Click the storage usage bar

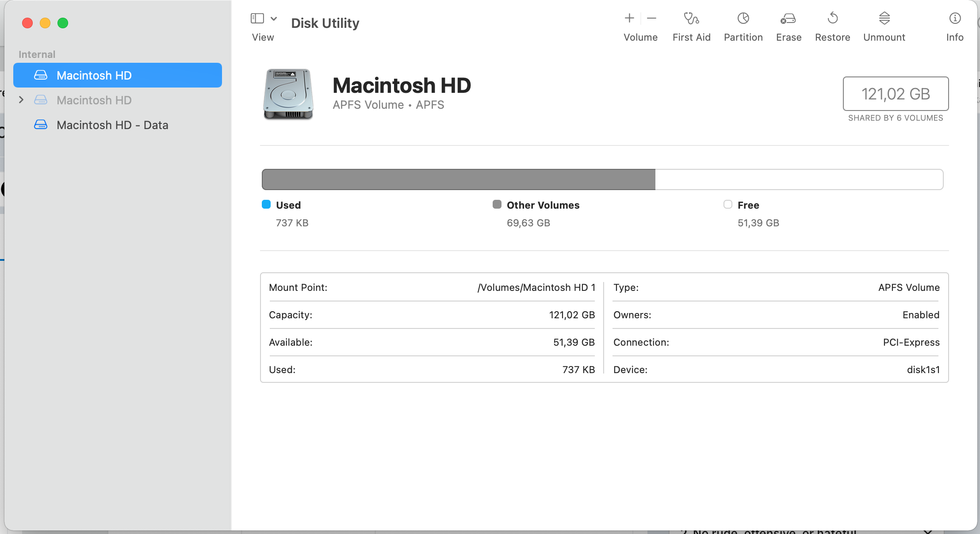coord(602,179)
